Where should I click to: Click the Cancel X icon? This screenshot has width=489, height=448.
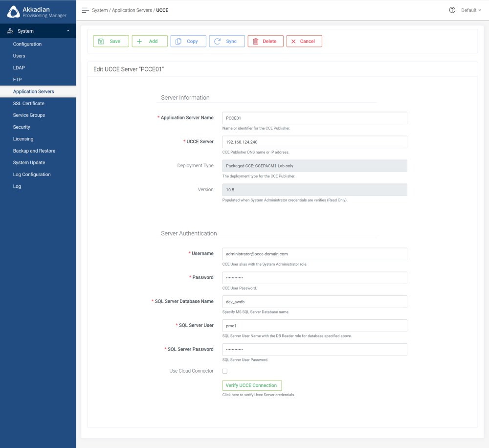pos(294,41)
